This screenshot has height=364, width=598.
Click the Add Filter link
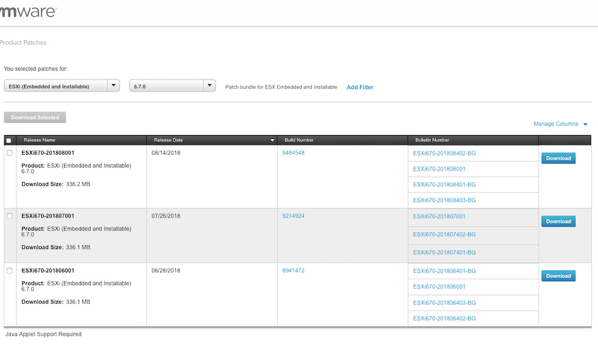pos(359,87)
